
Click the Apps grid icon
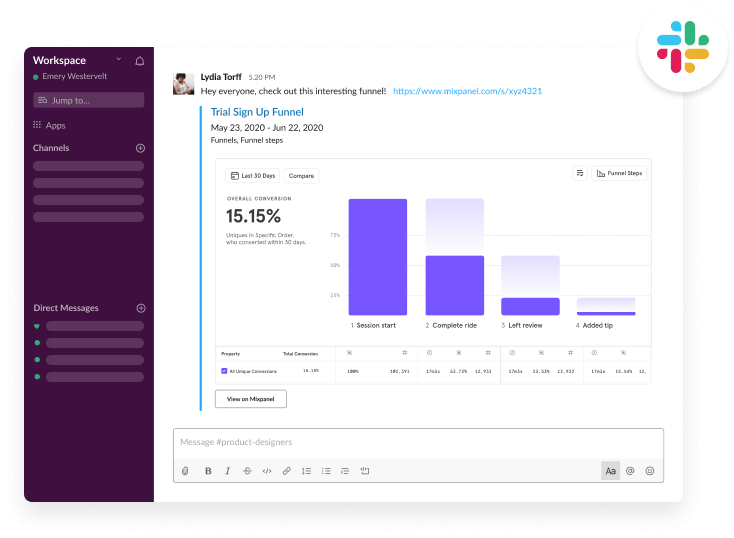point(37,125)
